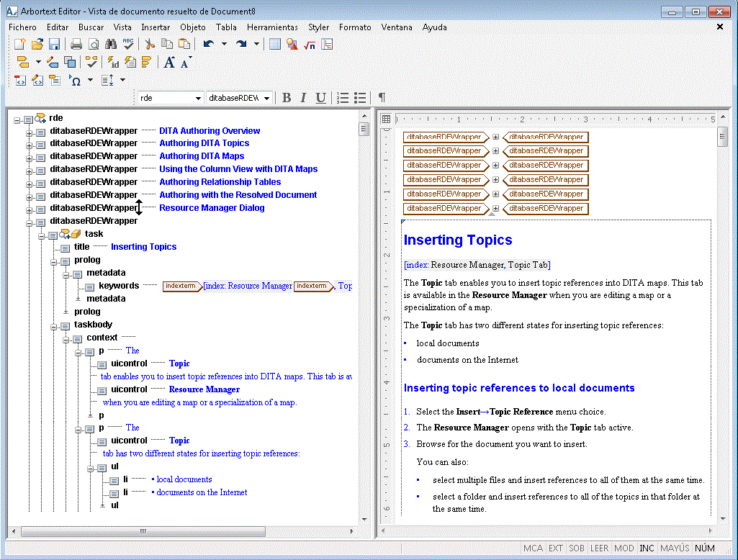Collapse the prolog tree node

tap(54, 262)
